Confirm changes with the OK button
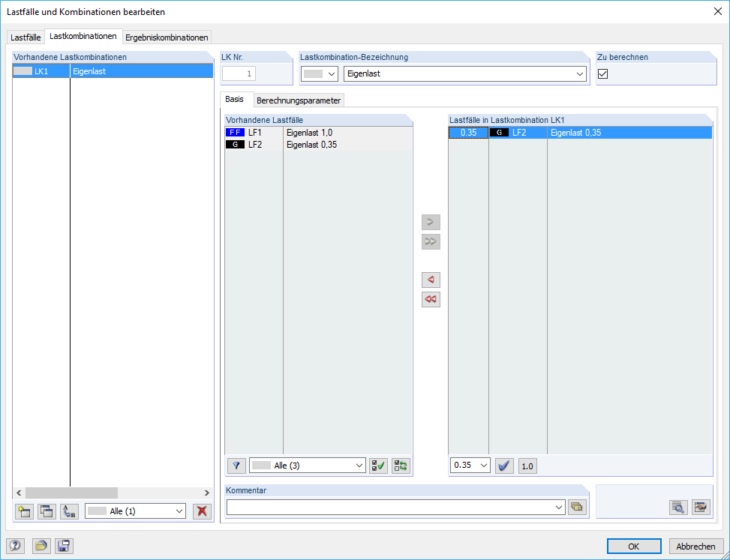The width and height of the screenshot is (730, 560). coord(634,546)
